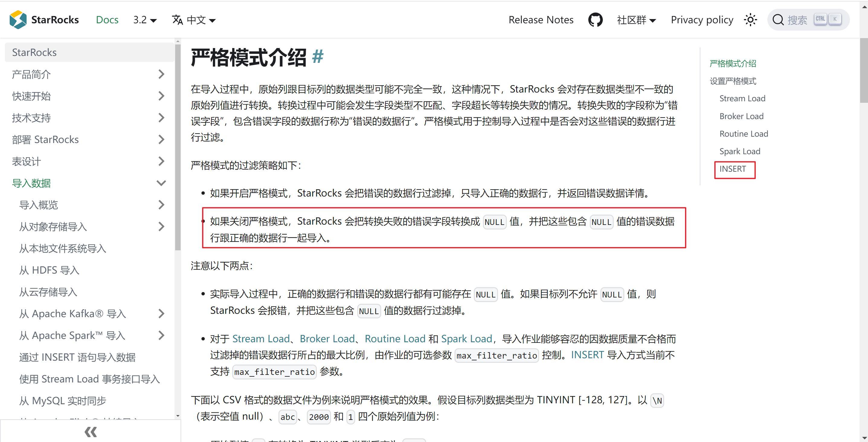Open the 社区群 dropdown menu
The width and height of the screenshot is (868, 442).
pos(636,20)
